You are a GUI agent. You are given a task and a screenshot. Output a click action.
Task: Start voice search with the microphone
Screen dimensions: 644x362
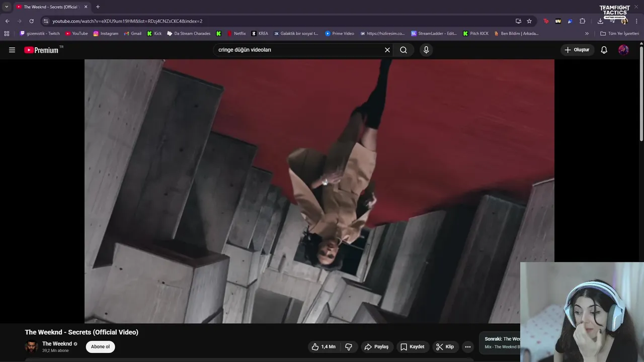click(x=426, y=50)
